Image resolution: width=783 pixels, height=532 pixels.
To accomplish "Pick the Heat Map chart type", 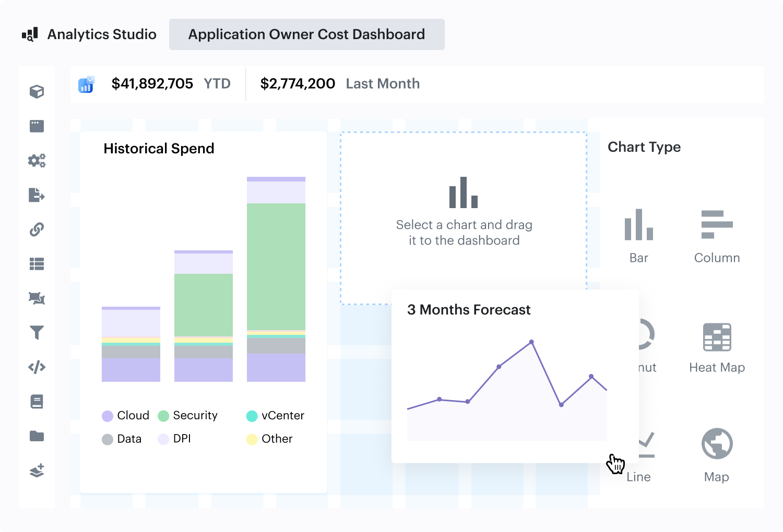I will (717, 347).
